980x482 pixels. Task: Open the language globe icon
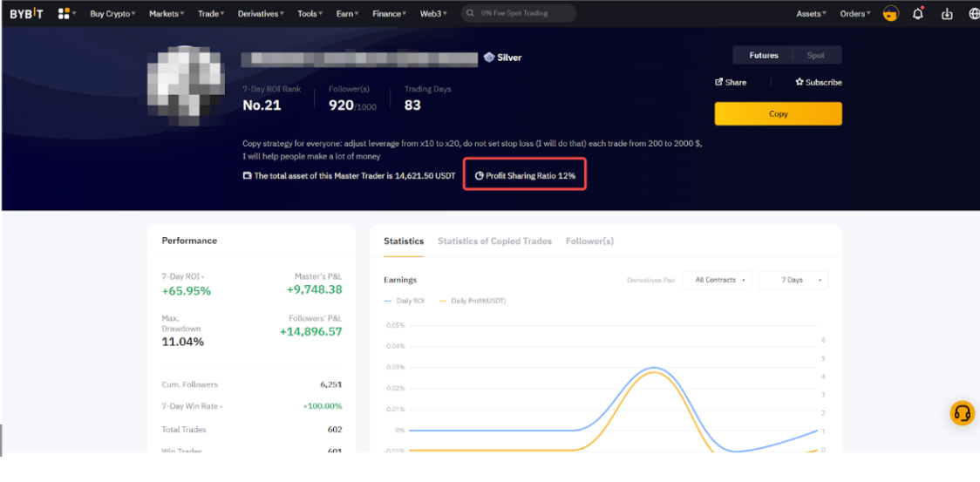(973, 14)
